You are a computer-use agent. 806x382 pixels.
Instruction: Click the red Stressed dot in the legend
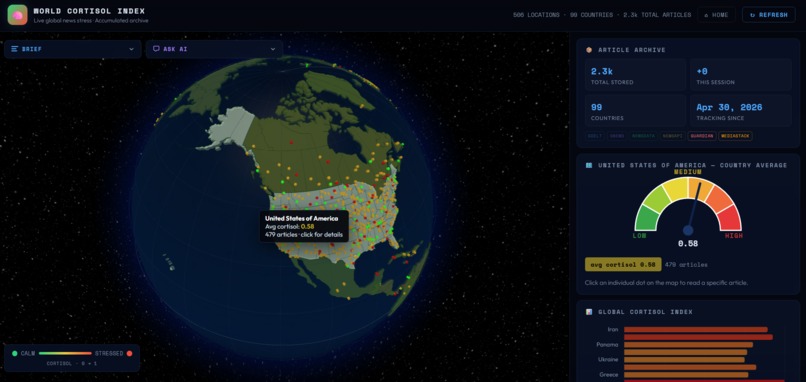click(130, 353)
